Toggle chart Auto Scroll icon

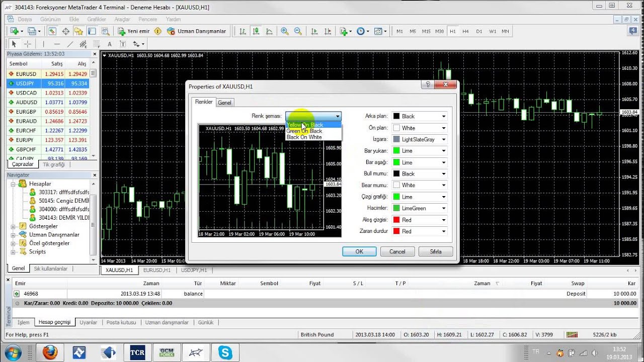pos(314,31)
